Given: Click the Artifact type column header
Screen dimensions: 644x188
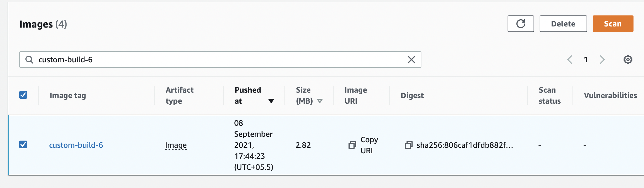Looking at the screenshot, I should click(x=180, y=95).
